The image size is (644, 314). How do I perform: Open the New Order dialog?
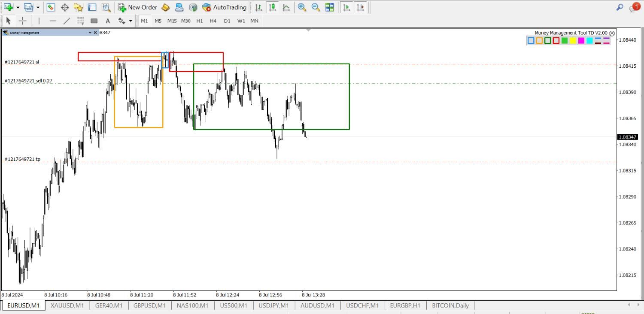(137, 7)
